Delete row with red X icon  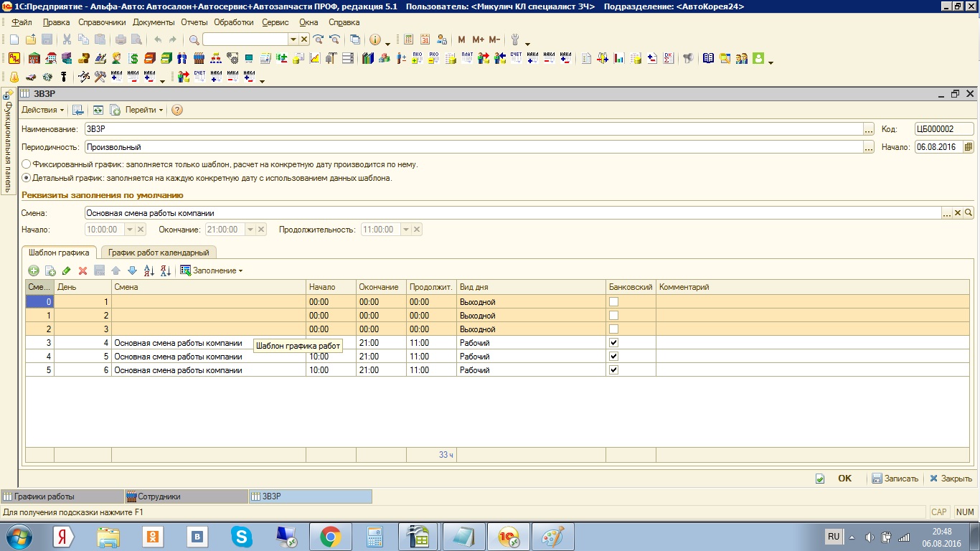(x=83, y=270)
